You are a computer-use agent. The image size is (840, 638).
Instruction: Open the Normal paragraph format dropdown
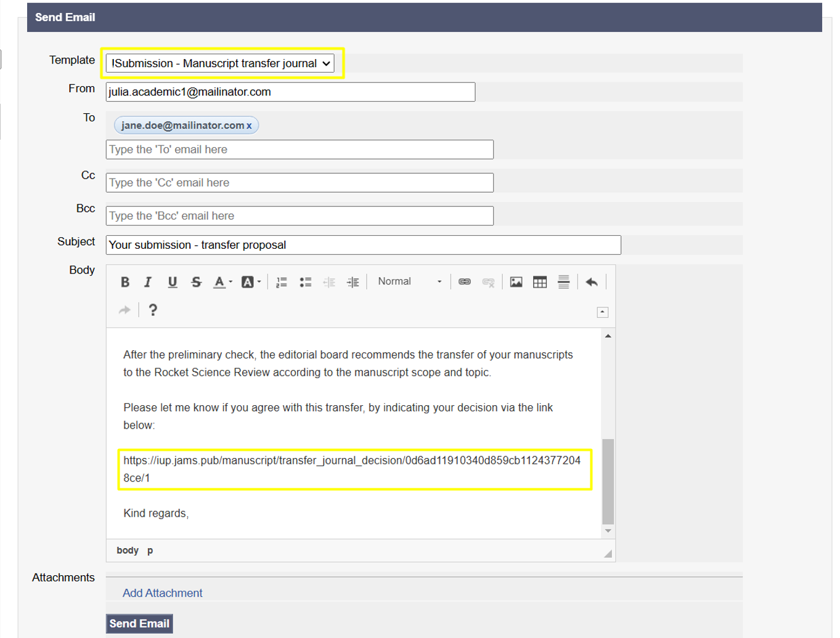[x=409, y=281]
